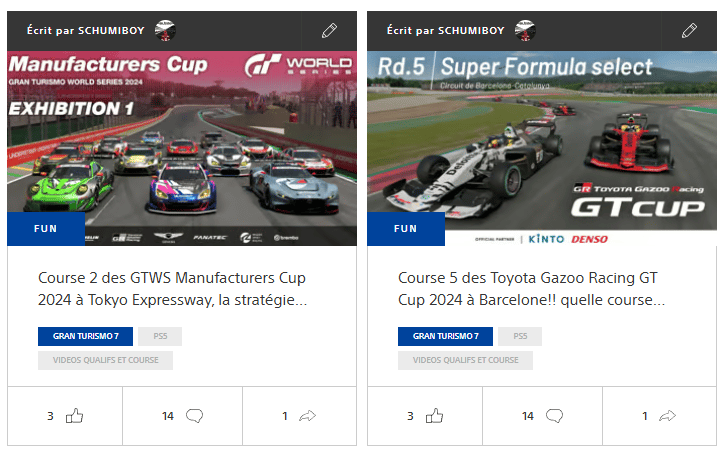Open SCHUMIBOY avatar on the left card

click(x=165, y=31)
